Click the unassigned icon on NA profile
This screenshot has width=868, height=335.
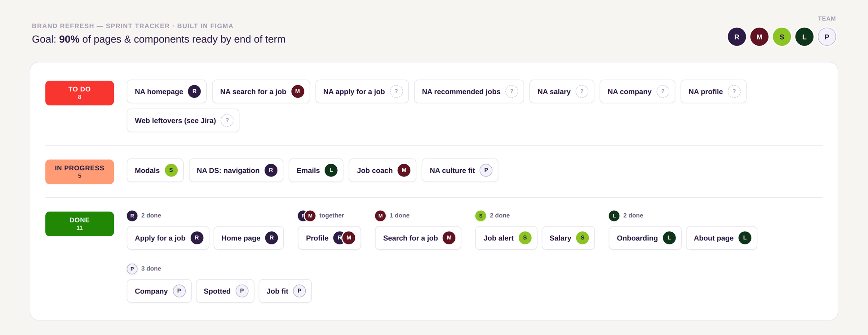pyautogui.click(x=734, y=91)
